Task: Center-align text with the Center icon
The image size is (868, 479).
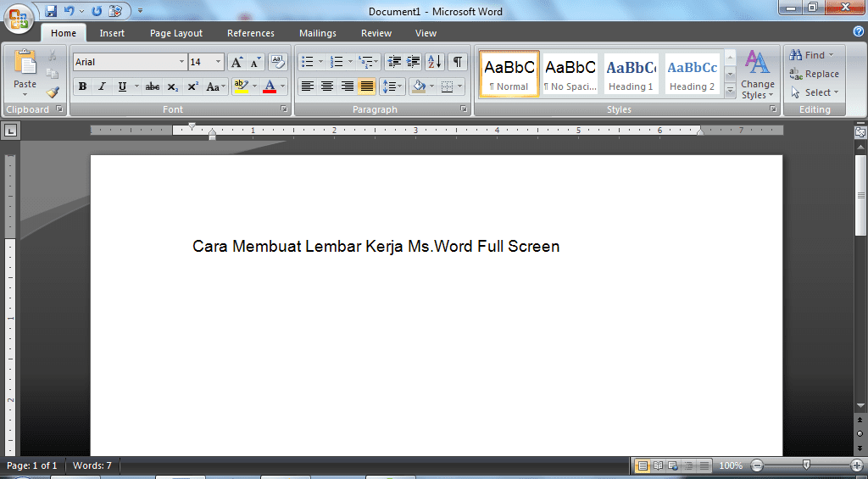Action: tap(327, 86)
